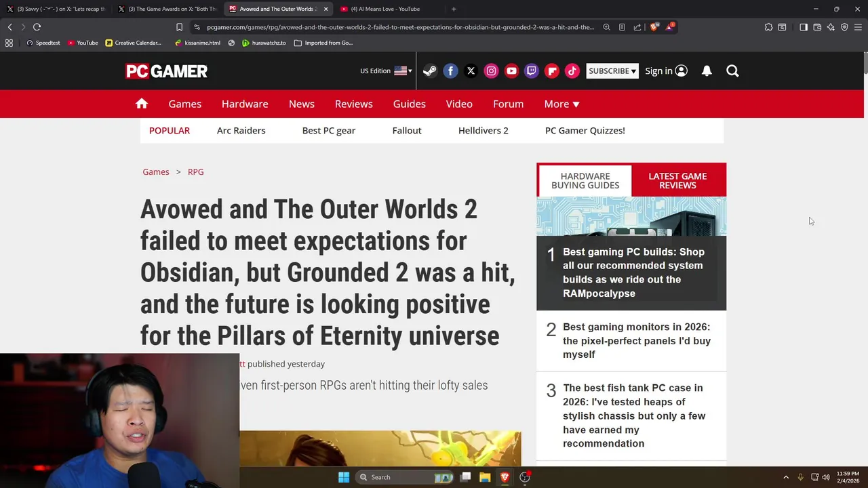This screenshot has width=868, height=488.
Task: Reload the page in the browser
Action: (37, 27)
